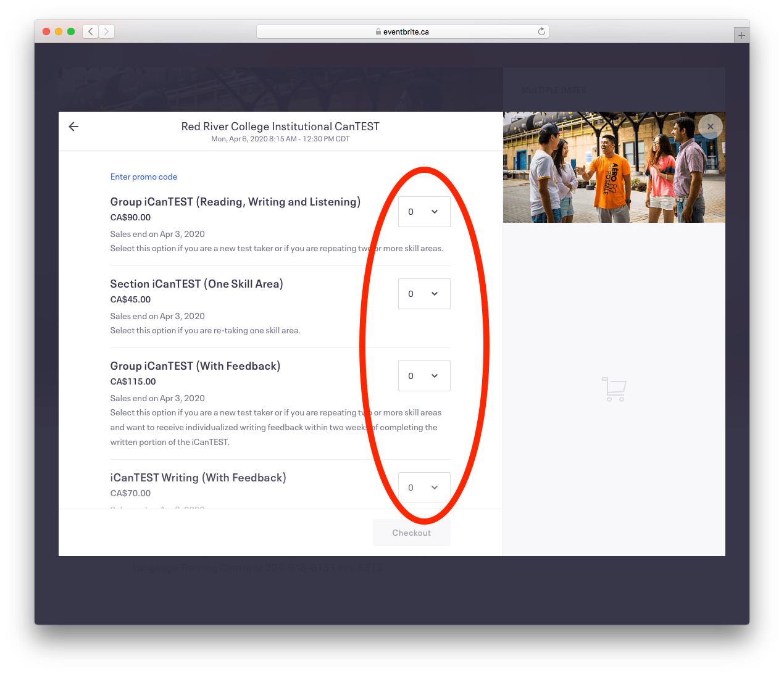Open quantity dropdown for Group iCanTEST CA$90.00
This screenshot has height=674, width=784.
424,212
